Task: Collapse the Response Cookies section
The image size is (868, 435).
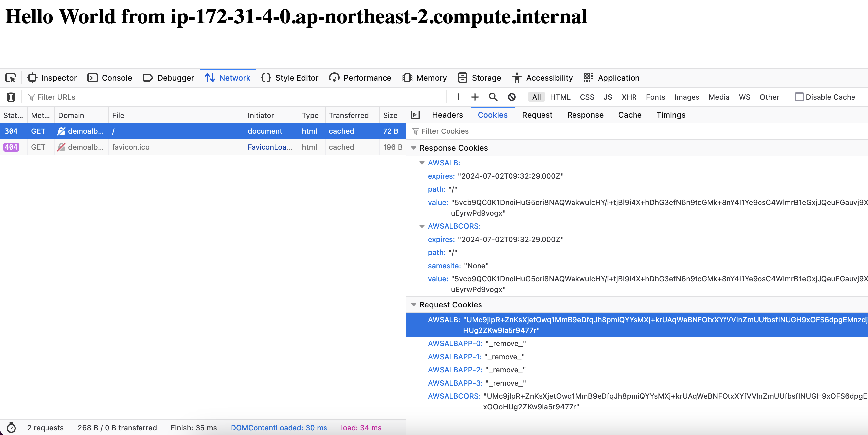Action: click(414, 148)
